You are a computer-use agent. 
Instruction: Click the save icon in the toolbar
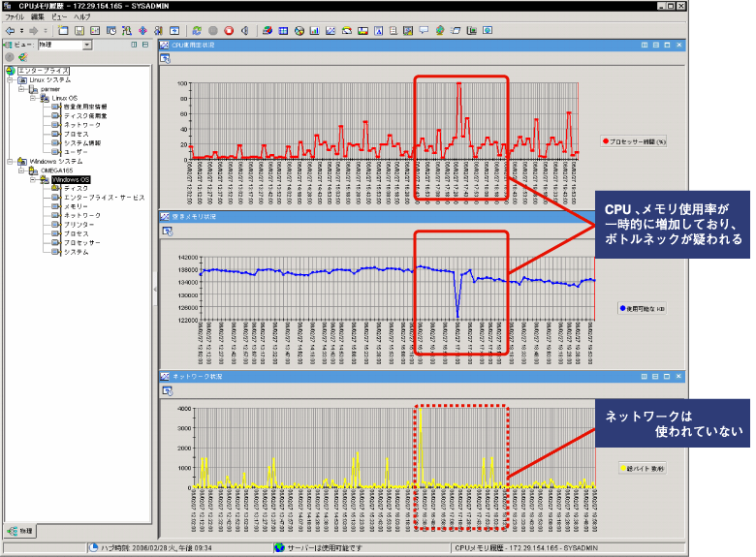point(79,30)
